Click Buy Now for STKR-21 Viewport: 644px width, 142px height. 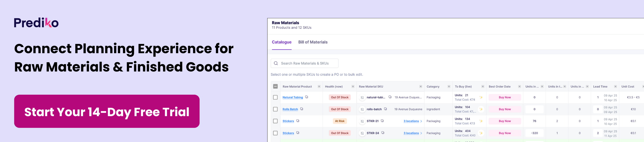coord(505,121)
